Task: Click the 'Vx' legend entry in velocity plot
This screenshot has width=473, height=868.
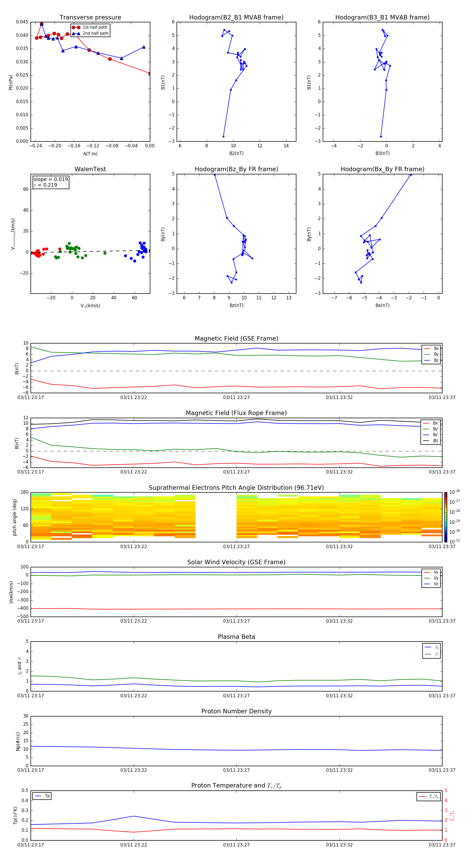Action: tap(431, 572)
